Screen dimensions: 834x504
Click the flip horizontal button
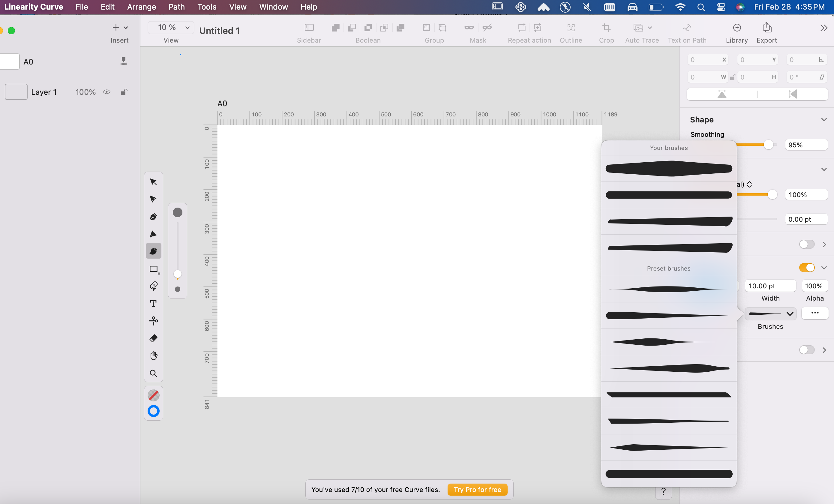click(722, 94)
